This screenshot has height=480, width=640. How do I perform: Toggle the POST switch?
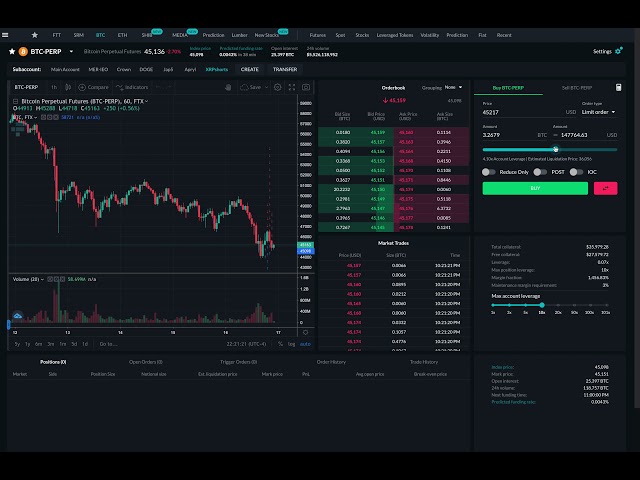[x=540, y=172]
